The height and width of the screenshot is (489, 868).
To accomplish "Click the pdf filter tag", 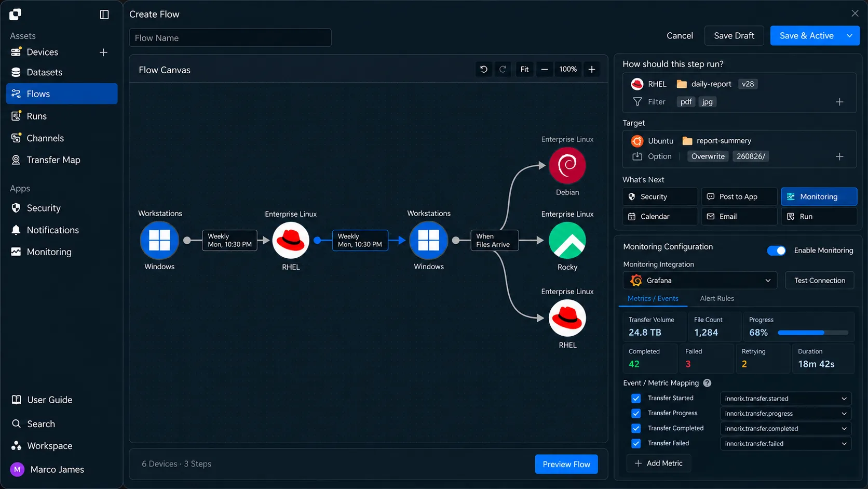I will (686, 102).
